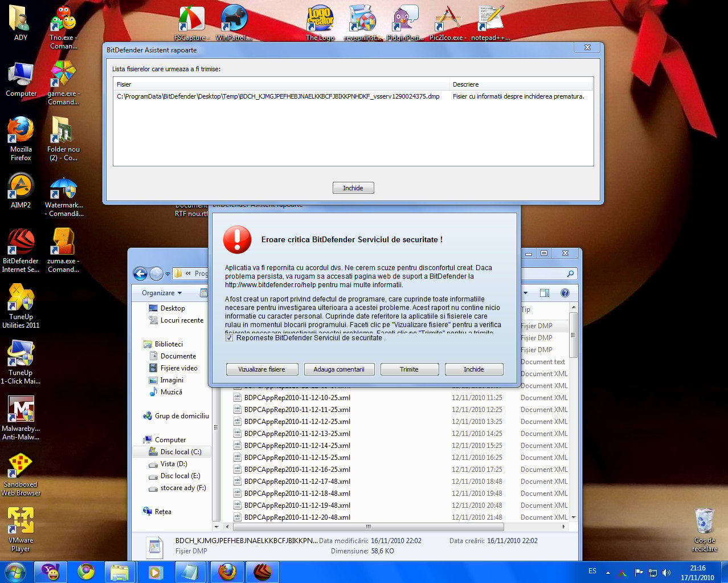Open the Sandboxed Web Browser icon
The height and width of the screenshot is (583, 728).
click(x=21, y=474)
